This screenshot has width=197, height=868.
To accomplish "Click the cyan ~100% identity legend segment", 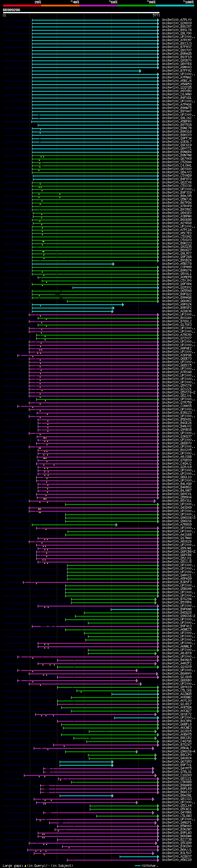I will (175, 6).
